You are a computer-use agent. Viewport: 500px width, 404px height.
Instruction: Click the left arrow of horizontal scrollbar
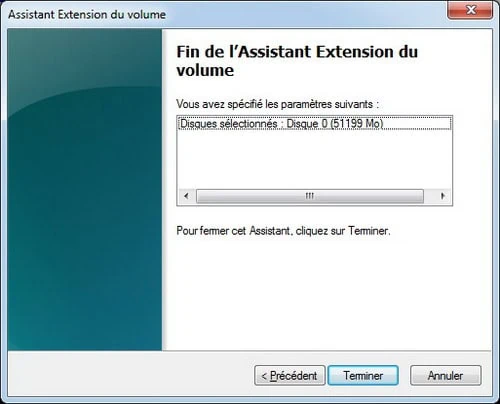pyautogui.click(x=186, y=196)
